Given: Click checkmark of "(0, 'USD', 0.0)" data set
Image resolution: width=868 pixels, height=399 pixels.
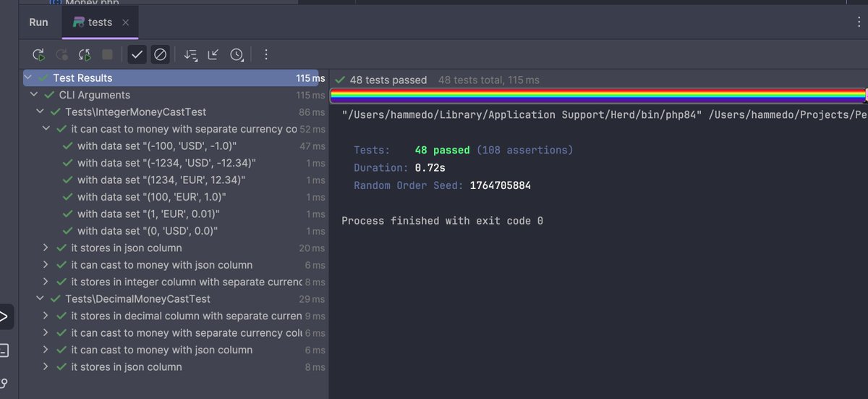Looking at the screenshot, I should tap(68, 231).
